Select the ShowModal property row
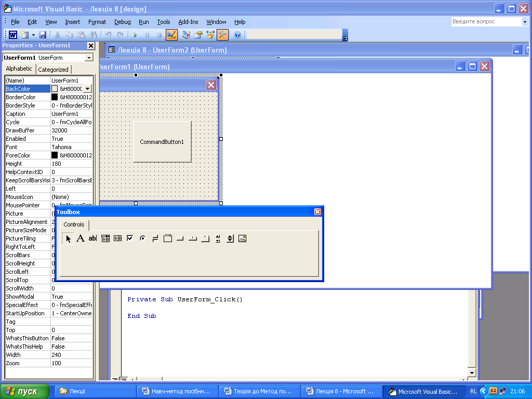The height and width of the screenshot is (399, 532). 49,297
